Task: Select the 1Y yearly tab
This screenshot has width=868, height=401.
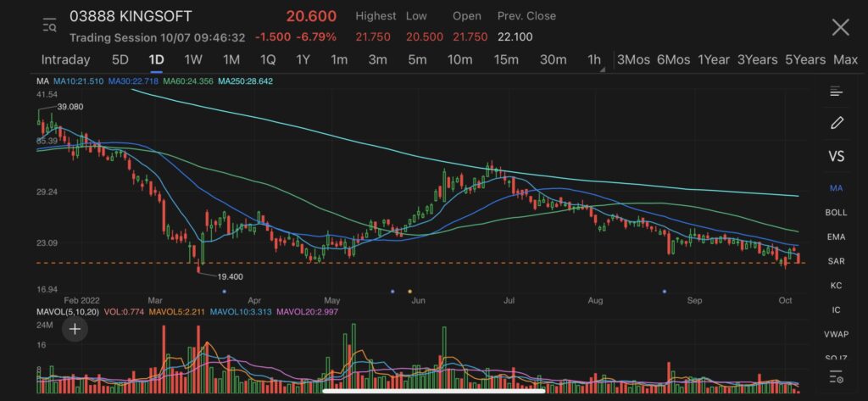Action: 303,60
